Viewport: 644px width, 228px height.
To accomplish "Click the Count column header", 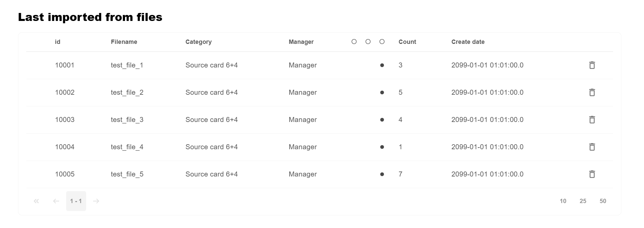I will point(407,42).
